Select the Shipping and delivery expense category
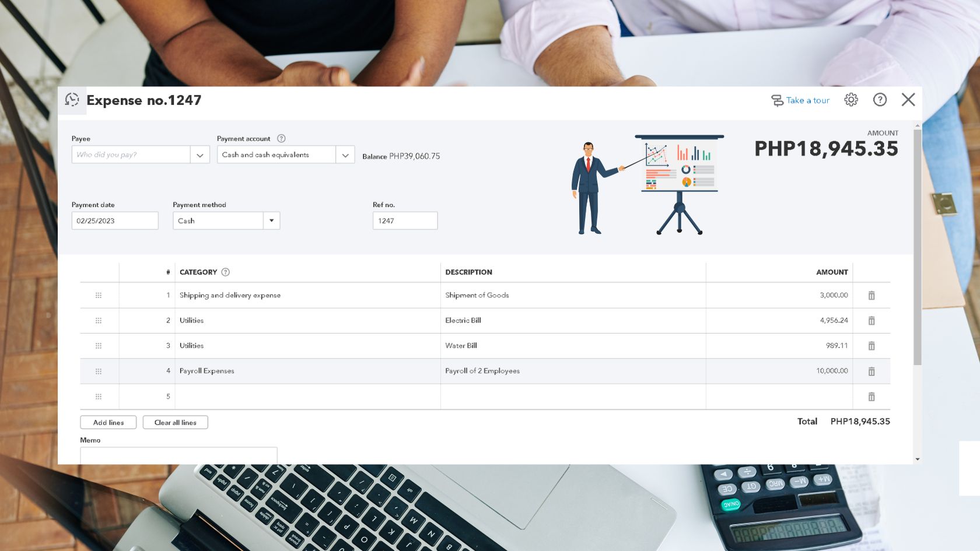This screenshot has width=980, height=551. tap(308, 296)
